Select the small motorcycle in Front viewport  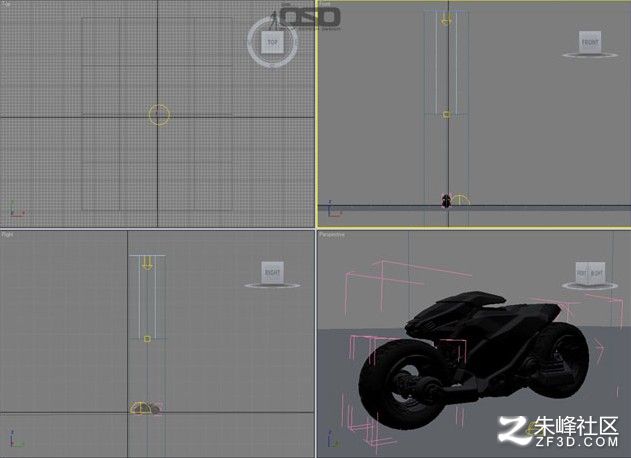coord(446,200)
